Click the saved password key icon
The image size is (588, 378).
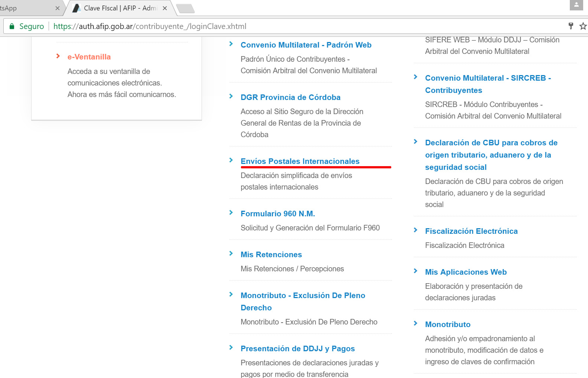(x=571, y=26)
